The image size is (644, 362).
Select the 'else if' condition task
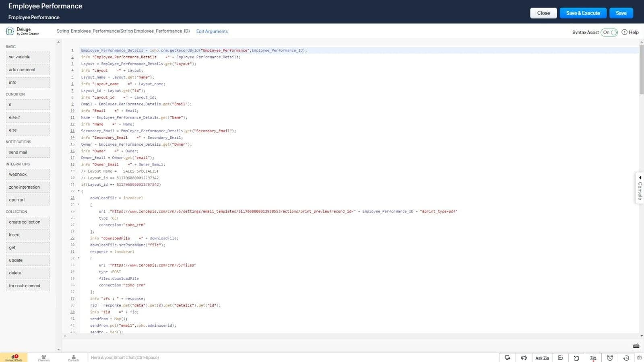tap(28, 117)
